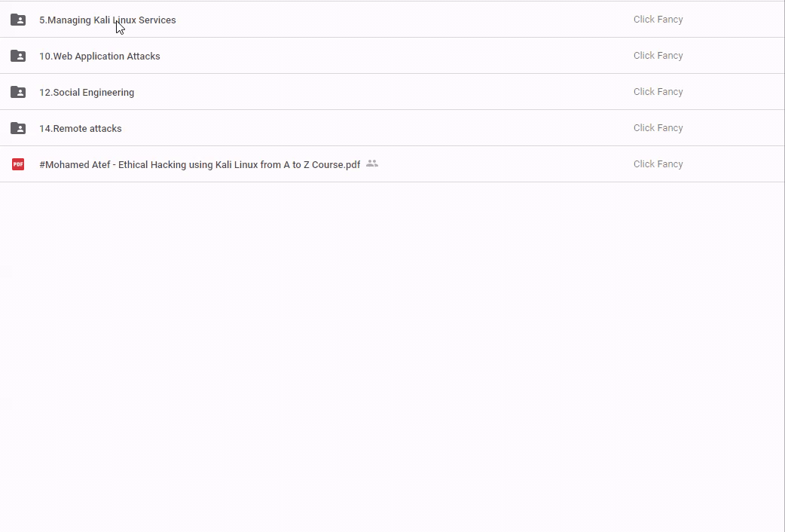
Task: Click the folder icon beside 14.Remote attacks
Action: 18,129
